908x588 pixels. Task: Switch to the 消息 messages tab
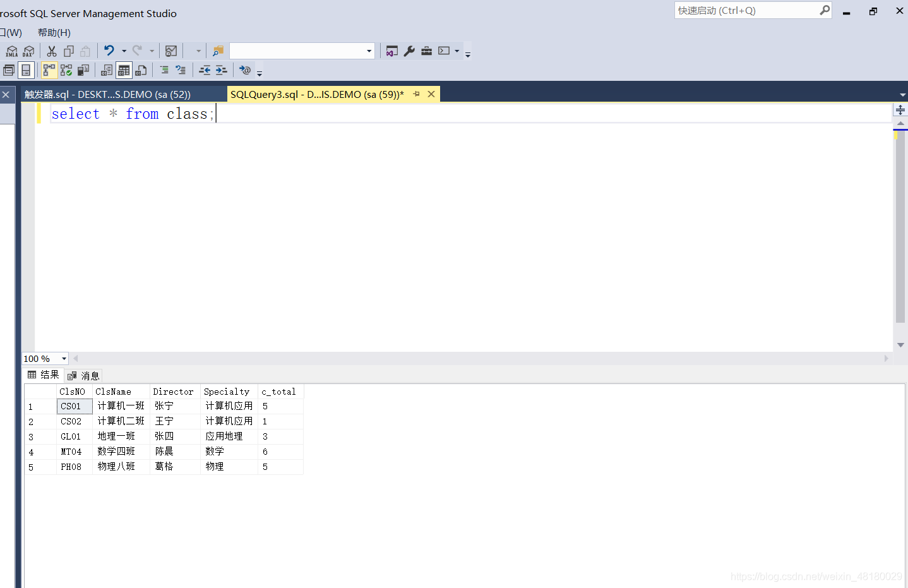[x=84, y=376]
